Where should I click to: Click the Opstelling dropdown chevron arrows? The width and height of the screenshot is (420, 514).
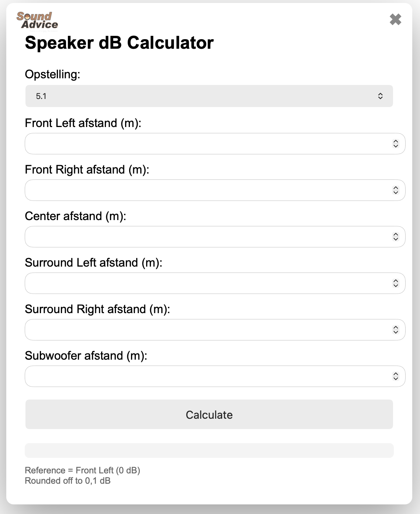click(380, 96)
